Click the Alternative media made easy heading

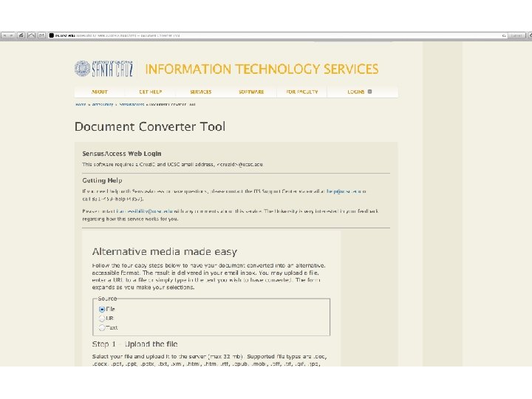pos(165,252)
